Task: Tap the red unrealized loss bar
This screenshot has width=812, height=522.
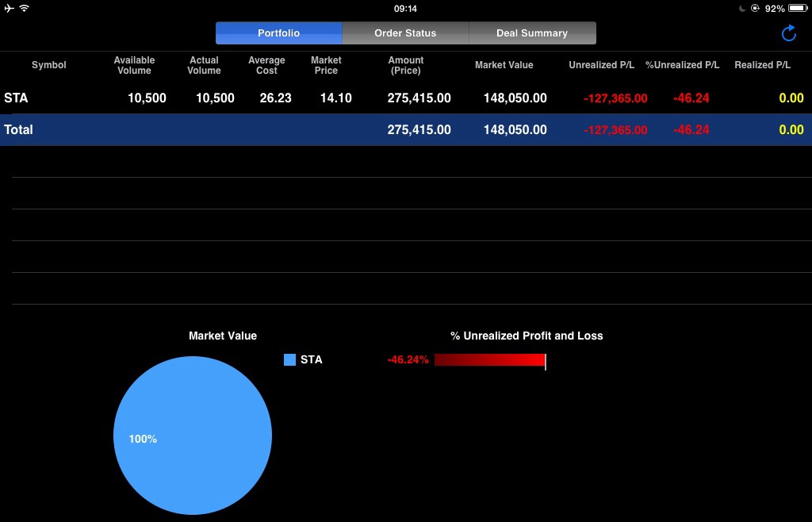Action: pos(490,360)
